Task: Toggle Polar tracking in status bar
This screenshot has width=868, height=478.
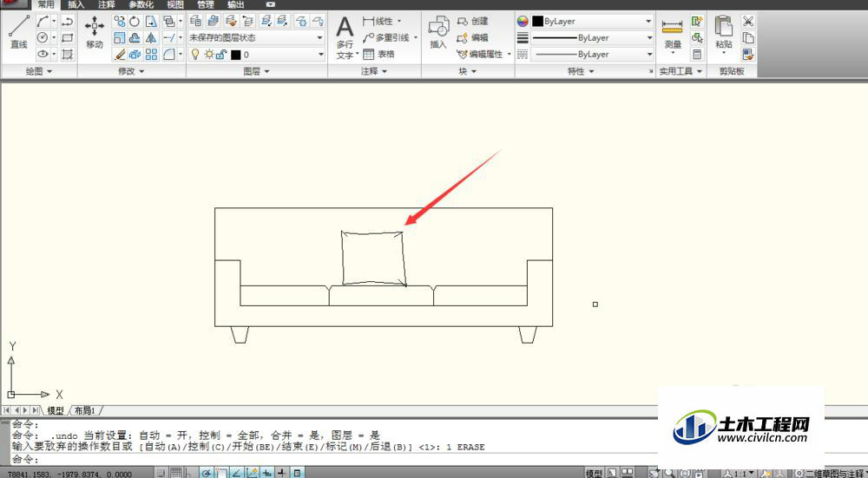Action: (206, 473)
